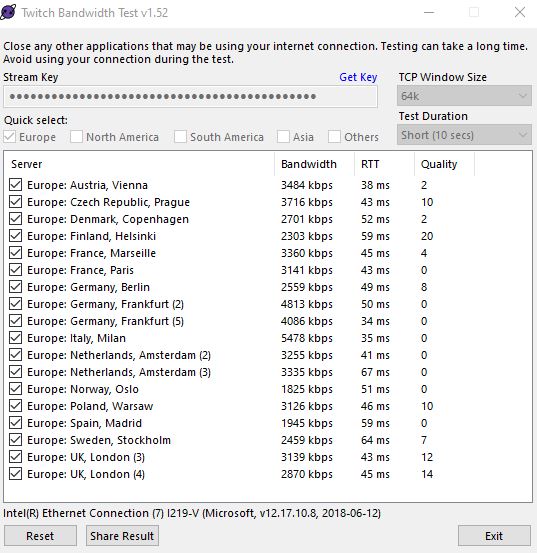Screen dimensions: 537x553
Task: Uncheck the UK, London (4) server
Action: (16, 474)
